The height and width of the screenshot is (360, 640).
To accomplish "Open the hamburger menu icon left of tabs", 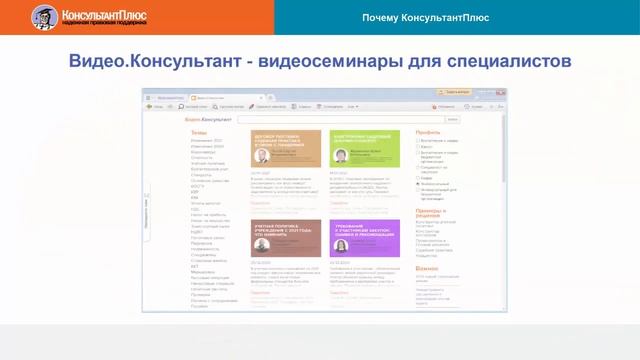I will coord(148,98).
